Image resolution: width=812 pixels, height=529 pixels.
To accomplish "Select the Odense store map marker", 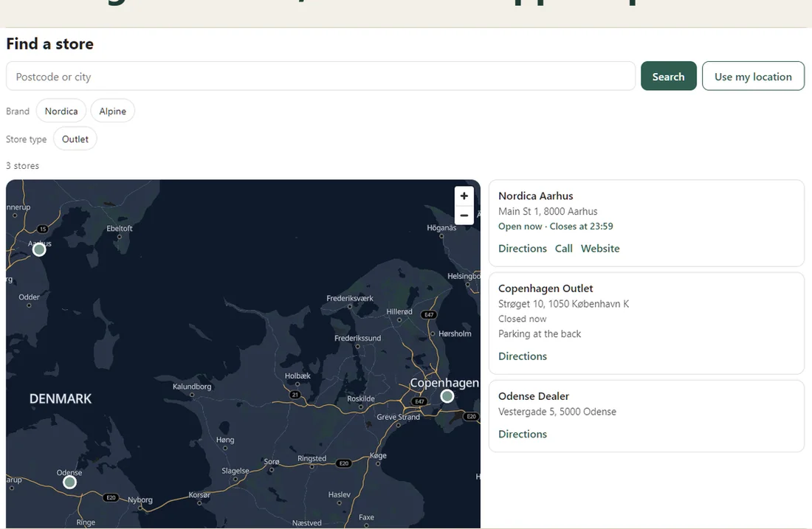I will click(x=69, y=482).
